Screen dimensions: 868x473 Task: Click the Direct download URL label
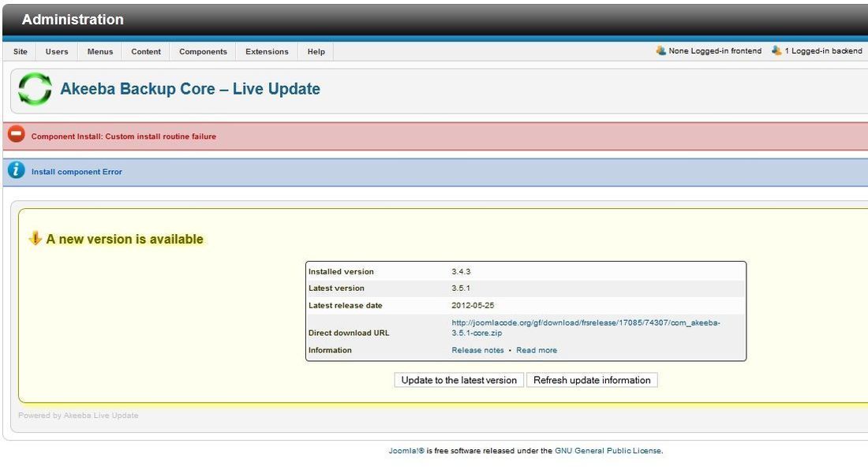349,333
